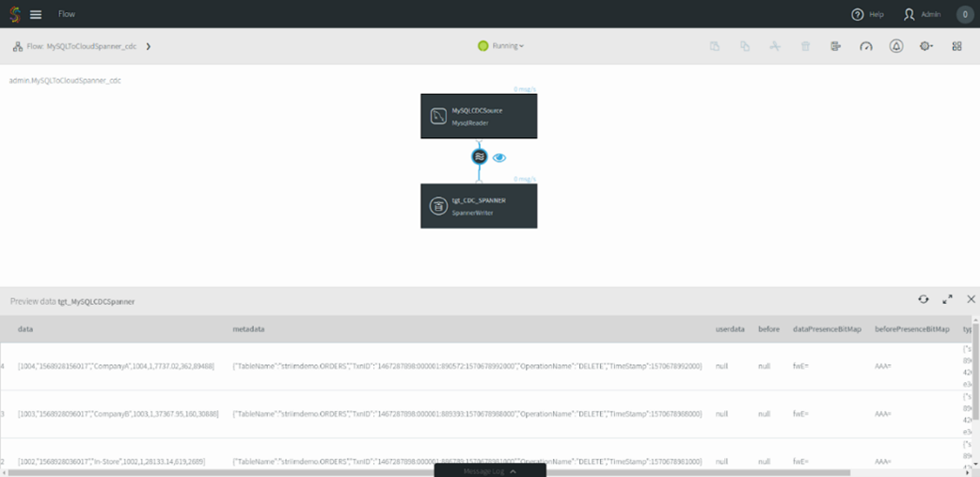Open the grid apps view icon
Screen dimensions: 980x477
[x=956, y=46]
